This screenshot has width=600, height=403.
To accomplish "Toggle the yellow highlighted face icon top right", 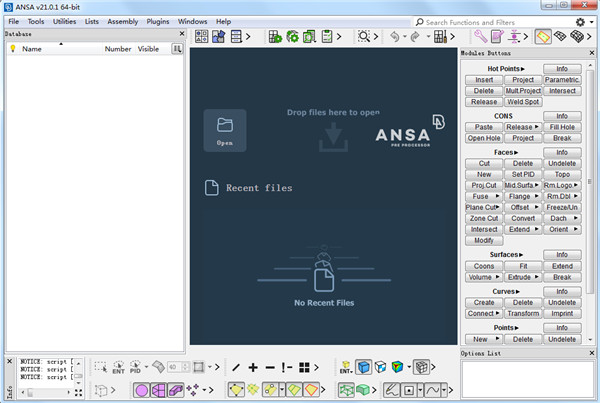I will coord(544,36).
